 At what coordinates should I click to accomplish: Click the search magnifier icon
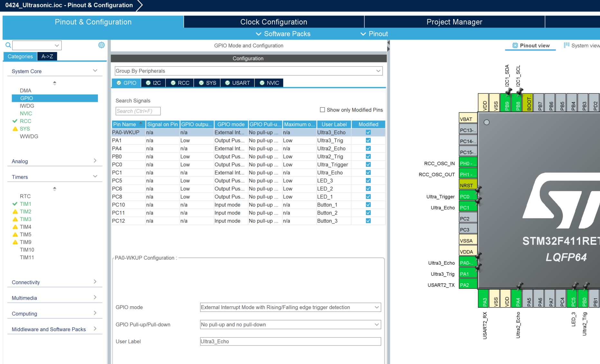tap(8, 45)
